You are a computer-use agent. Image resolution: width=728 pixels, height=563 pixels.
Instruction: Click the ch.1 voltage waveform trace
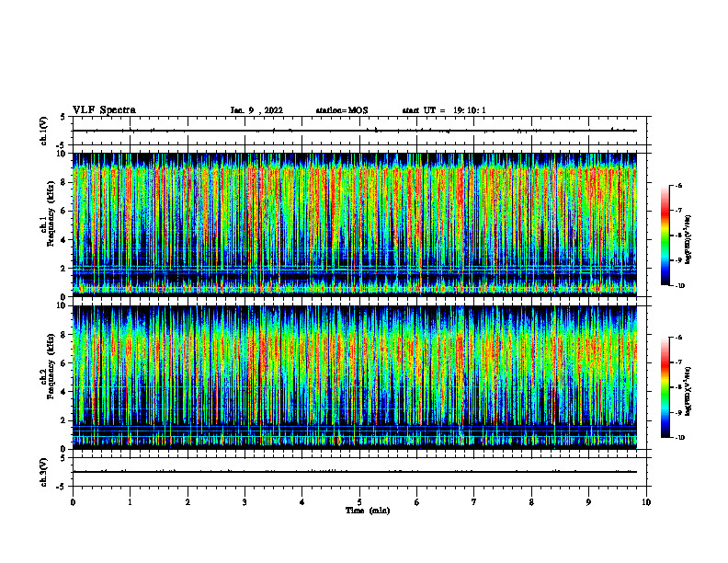pos(355,131)
